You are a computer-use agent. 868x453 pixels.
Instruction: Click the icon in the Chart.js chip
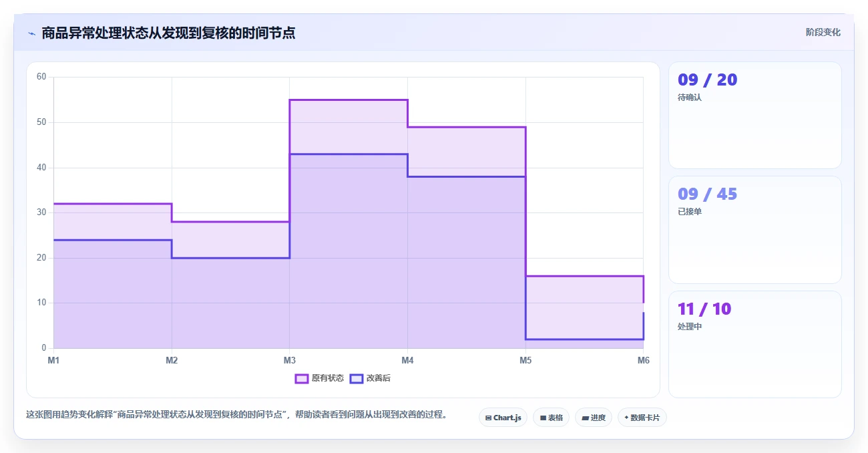pos(488,418)
